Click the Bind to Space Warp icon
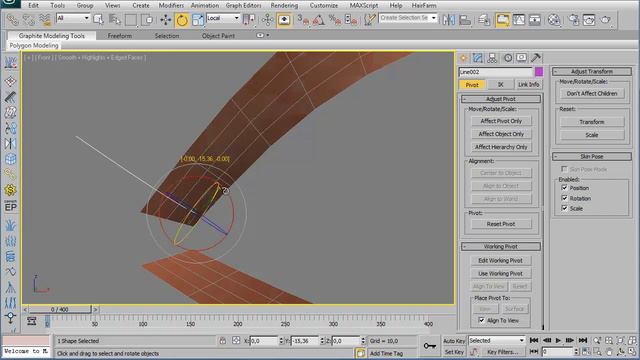 click(44, 20)
